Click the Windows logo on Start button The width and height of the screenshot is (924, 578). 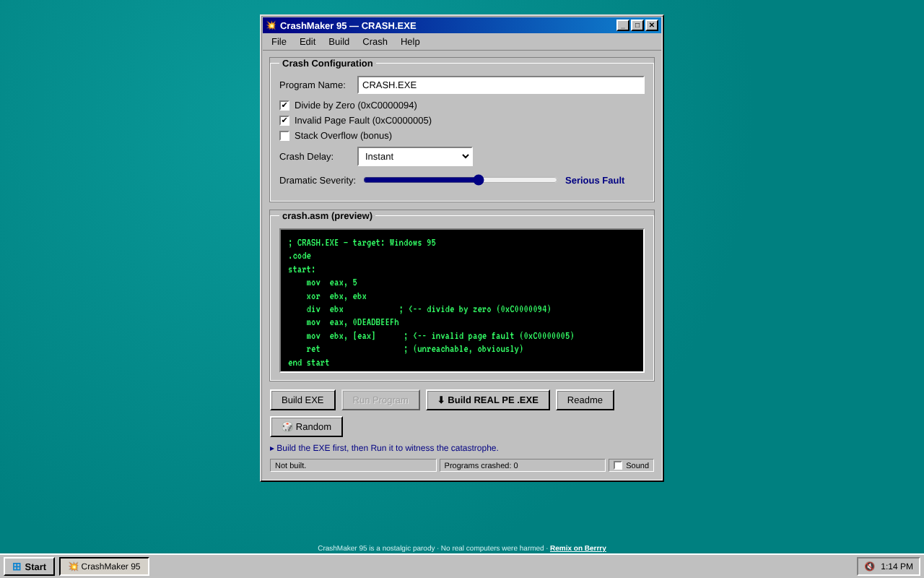coord(17,566)
